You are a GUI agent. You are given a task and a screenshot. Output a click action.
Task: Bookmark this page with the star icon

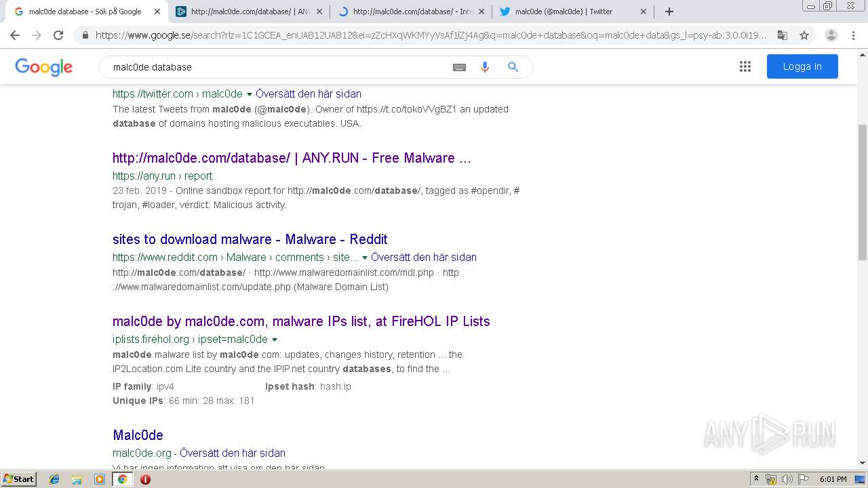point(804,35)
